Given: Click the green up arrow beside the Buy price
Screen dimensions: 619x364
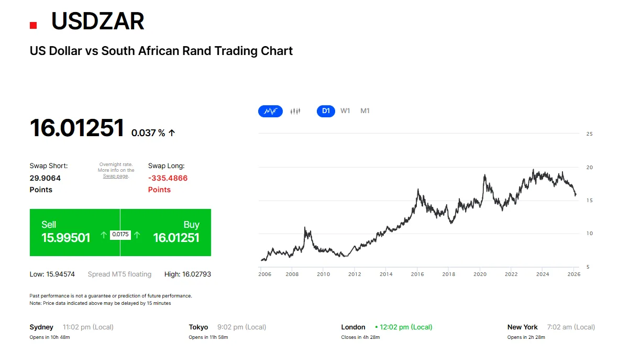Looking at the screenshot, I should [136, 234].
